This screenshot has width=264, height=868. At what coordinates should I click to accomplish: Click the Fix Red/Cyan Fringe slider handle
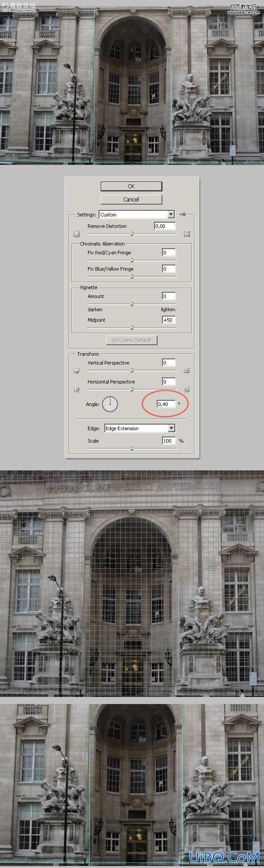point(132,261)
